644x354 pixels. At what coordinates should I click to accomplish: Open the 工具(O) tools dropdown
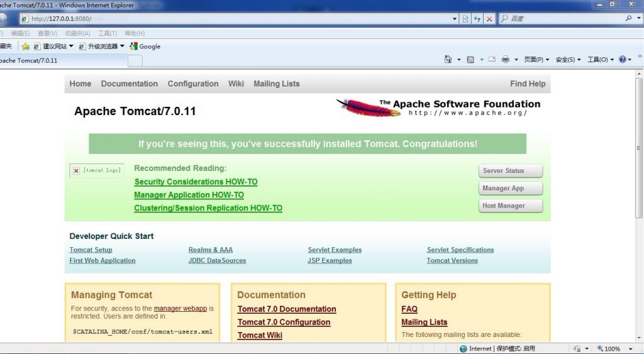point(600,60)
